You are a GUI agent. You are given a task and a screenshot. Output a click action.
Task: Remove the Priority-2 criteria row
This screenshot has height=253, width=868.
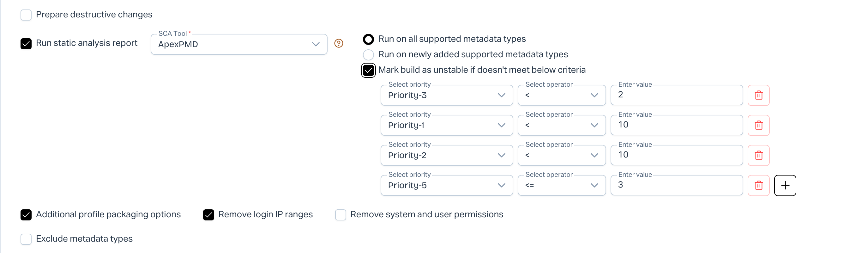(x=758, y=155)
